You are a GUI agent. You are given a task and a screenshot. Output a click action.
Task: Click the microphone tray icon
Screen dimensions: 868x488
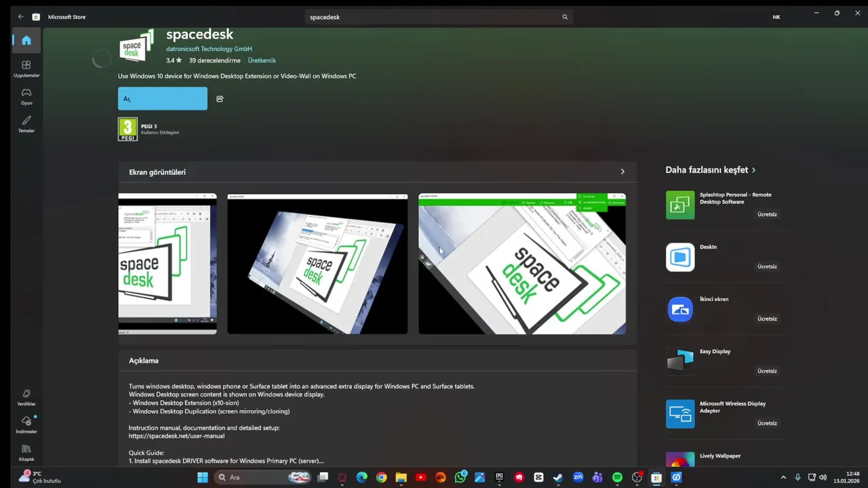[x=797, y=477]
